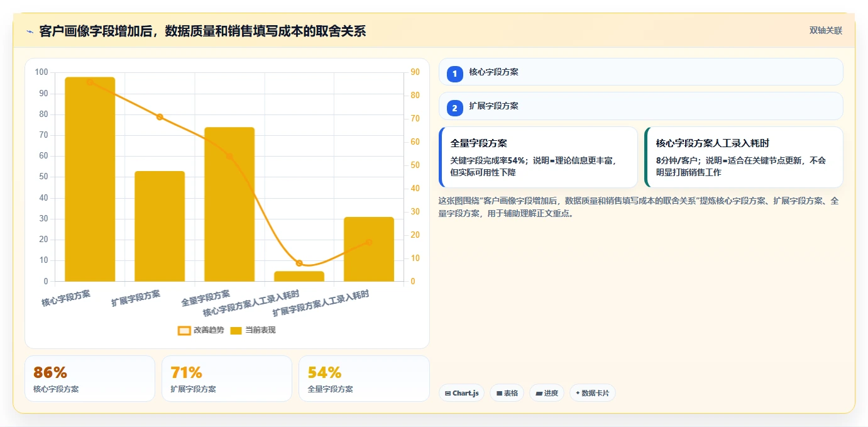This screenshot has height=427, width=868.
Task: Open the 核心字段方案人工录入耗时 info card
Action: click(744, 157)
